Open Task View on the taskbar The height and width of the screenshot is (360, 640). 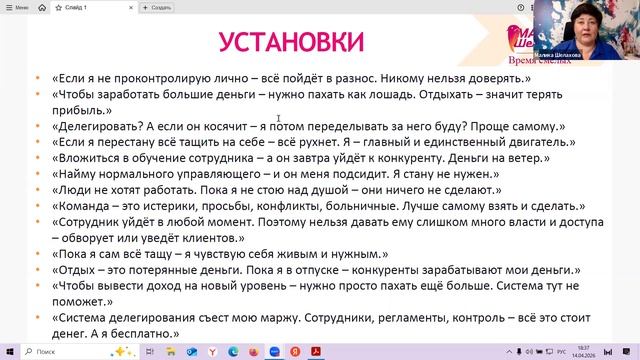(150, 351)
